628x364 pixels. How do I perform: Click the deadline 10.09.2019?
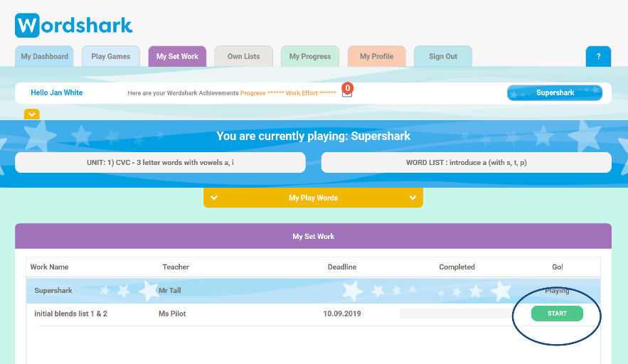point(342,314)
